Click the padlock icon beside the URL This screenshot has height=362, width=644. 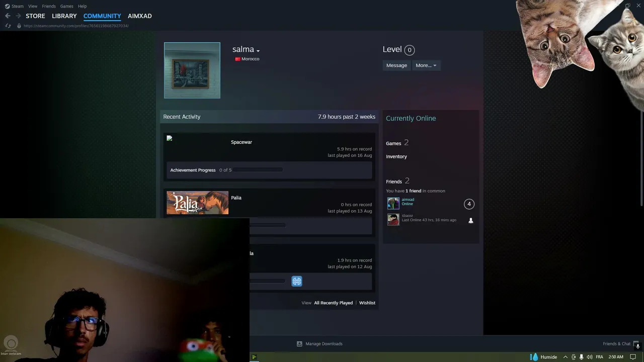click(19, 26)
